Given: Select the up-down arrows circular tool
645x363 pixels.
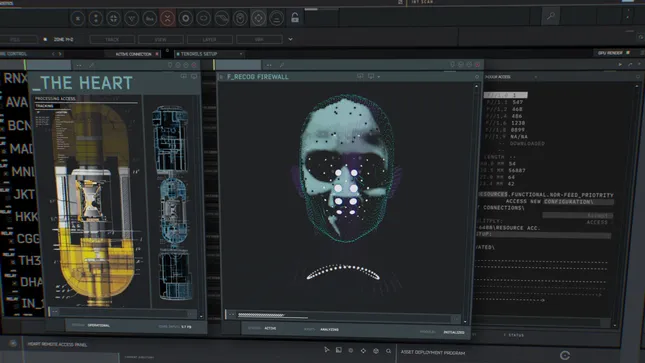Looking at the screenshot, I should coord(96,18).
